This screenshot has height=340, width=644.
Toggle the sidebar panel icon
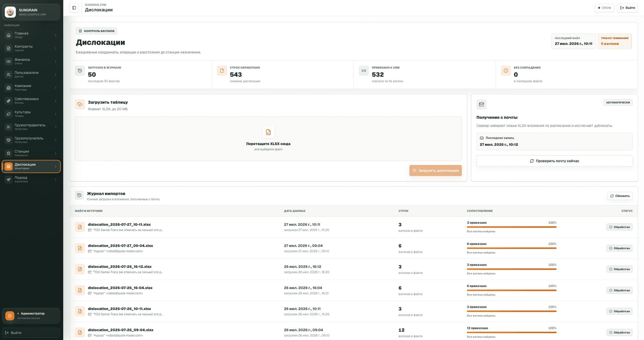click(x=74, y=8)
